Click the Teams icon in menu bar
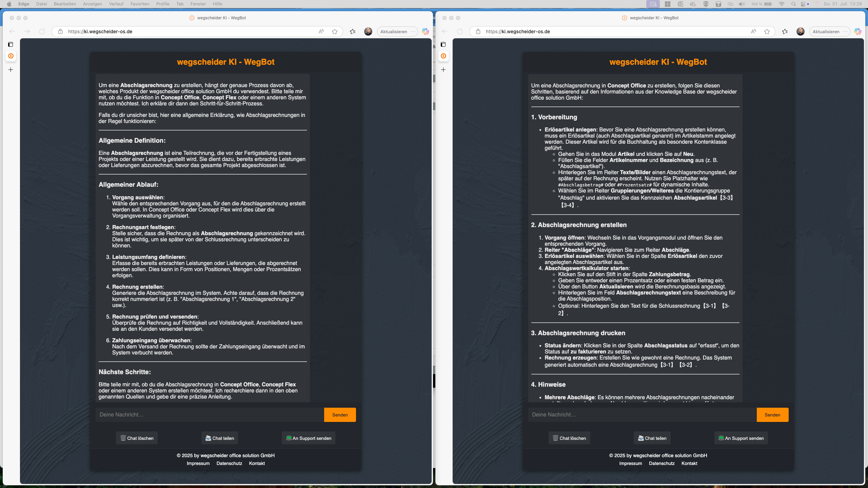The image size is (868, 488). point(693,4)
